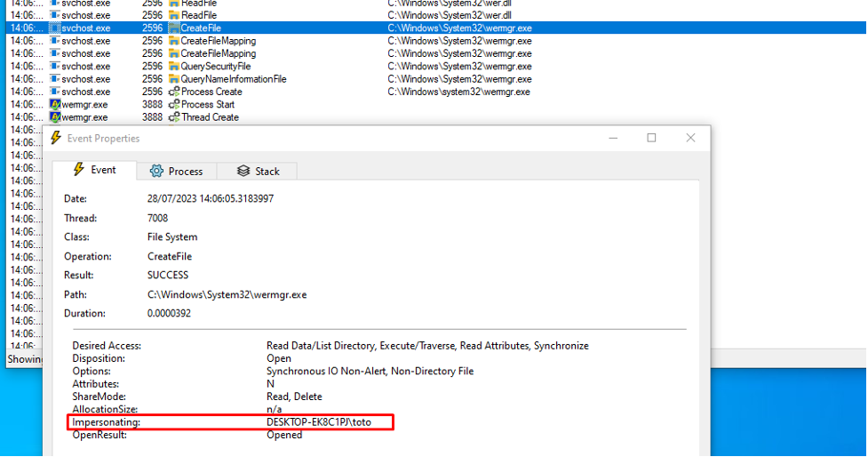Click PID 2596 in the Process Create row

pos(152,92)
